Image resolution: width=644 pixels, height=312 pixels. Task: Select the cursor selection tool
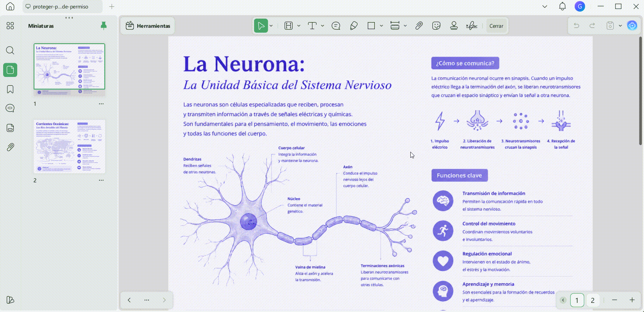click(261, 26)
